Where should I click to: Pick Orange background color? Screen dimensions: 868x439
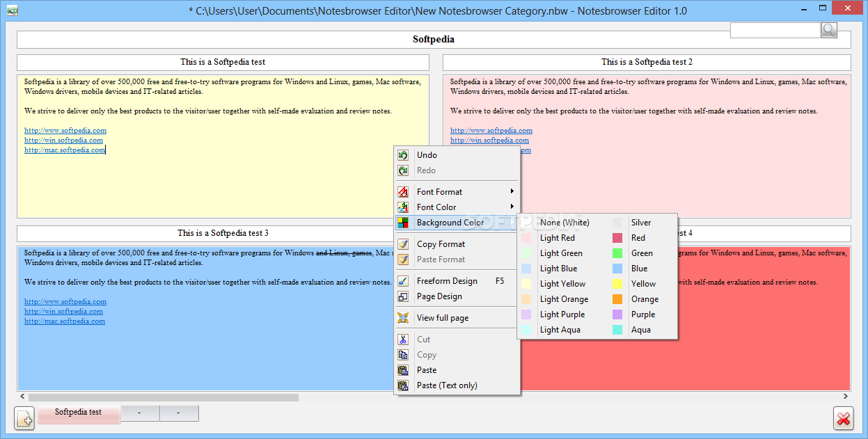(642, 299)
